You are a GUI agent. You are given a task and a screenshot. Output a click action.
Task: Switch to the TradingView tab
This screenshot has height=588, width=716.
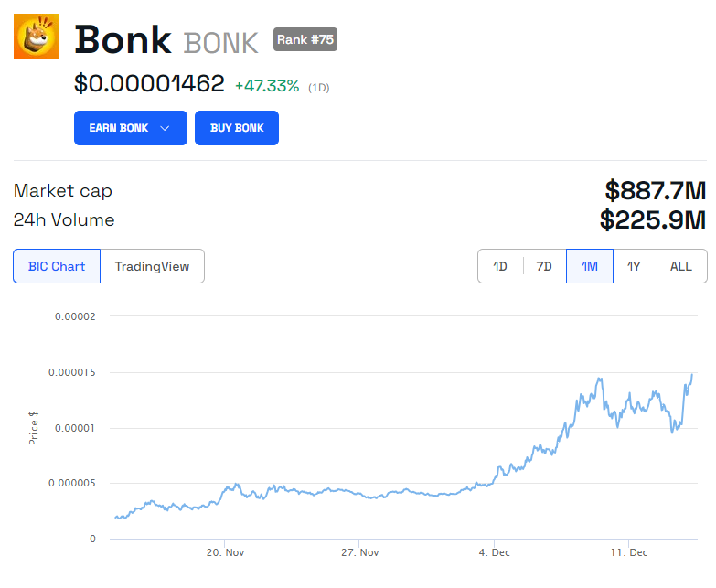(x=152, y=266)
